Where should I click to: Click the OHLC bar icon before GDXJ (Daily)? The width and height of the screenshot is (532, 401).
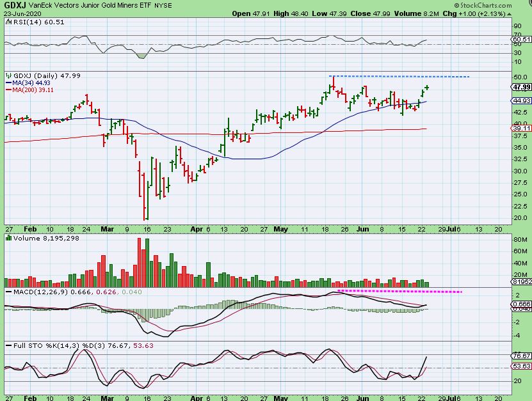point(9,75)
